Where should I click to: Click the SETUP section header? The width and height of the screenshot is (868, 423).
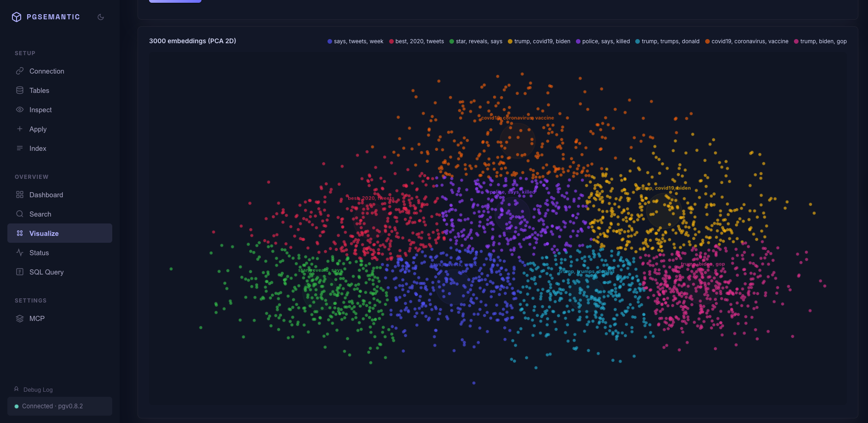[x=25, y=53]
